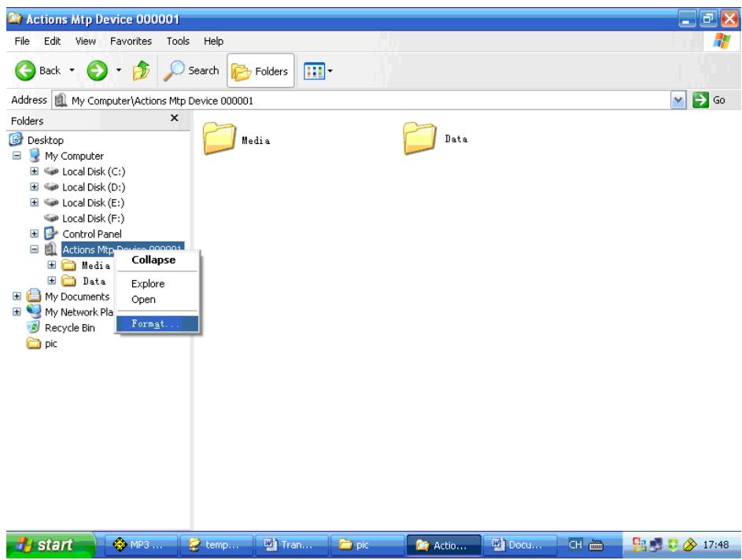Collapse the My Computer tree node
The width and height of the screenshot is (742, 560).
tap(17, 156)
